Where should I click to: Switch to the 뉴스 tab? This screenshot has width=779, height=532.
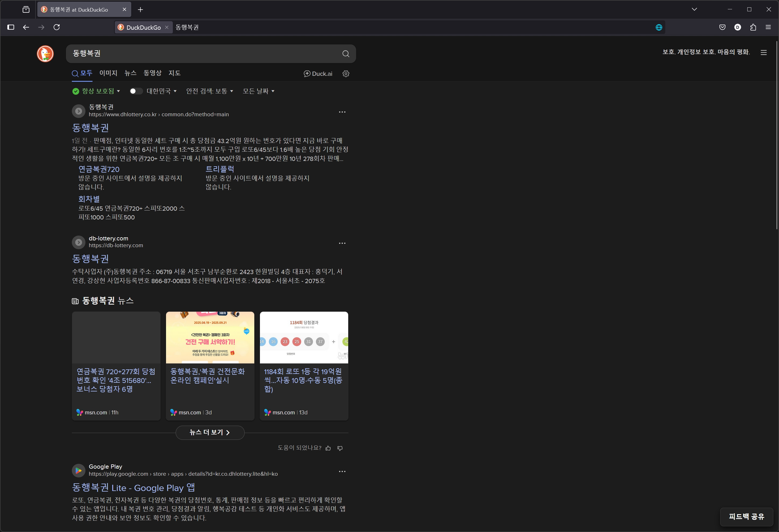tap(130, 73)
